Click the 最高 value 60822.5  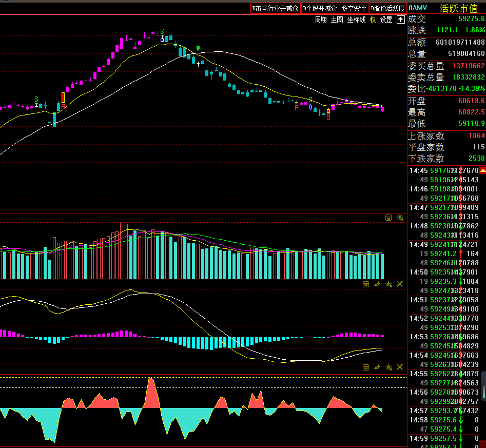[x=471, y=112]
